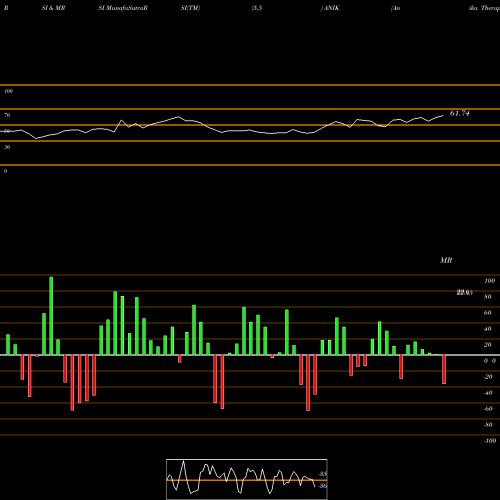The width and height of the screenshot is (500, 500).
Task: Click the MR axis label 80
Action: click(x=488, y=297)
